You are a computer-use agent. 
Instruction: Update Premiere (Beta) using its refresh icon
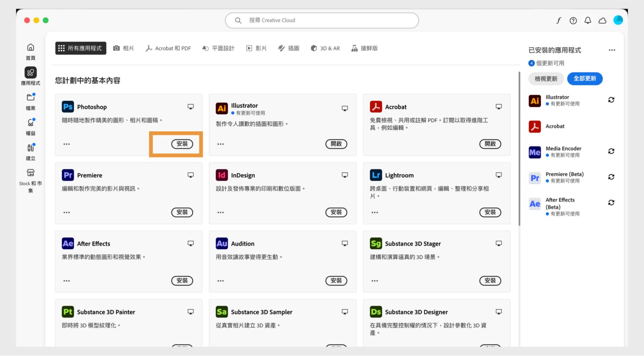611,177
